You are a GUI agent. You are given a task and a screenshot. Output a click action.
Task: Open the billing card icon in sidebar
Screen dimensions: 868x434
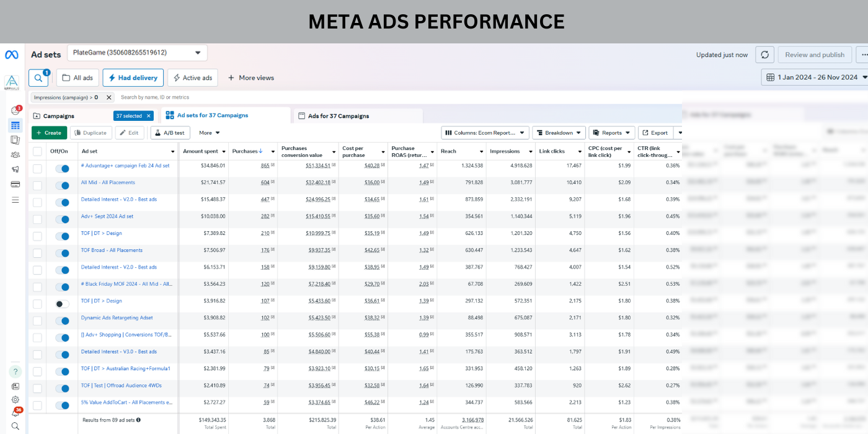pos(15,184)
